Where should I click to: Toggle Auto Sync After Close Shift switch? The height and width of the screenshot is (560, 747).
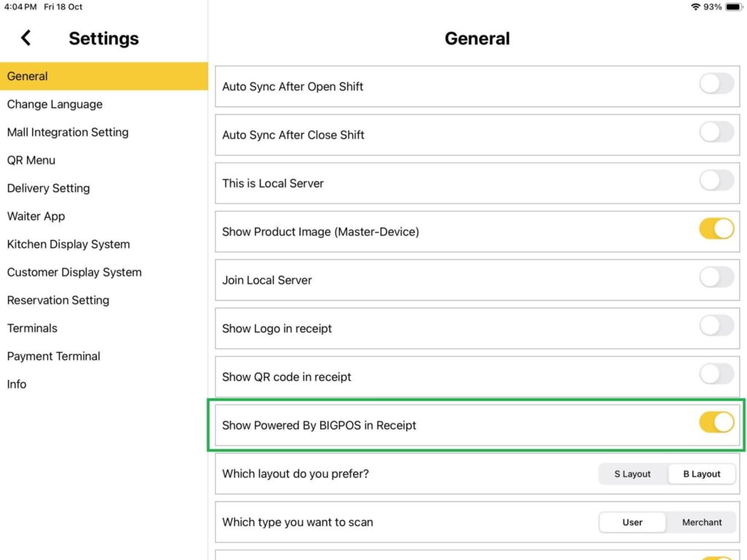(x=716, y=132)
